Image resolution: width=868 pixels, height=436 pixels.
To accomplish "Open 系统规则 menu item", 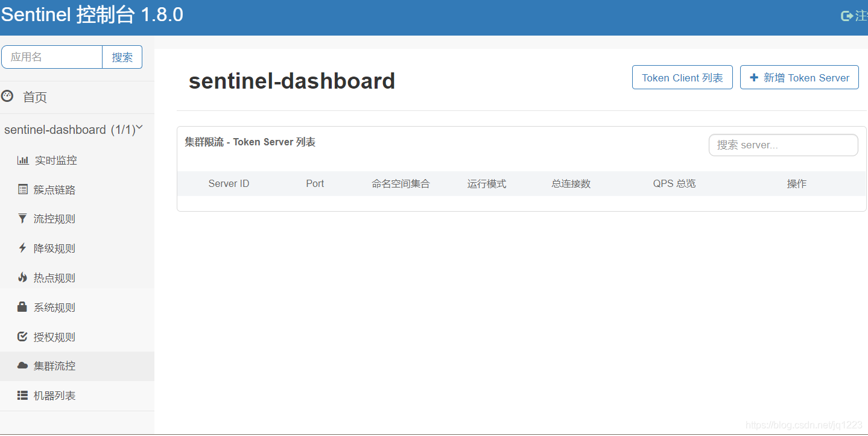I will (x=77, y=308).
